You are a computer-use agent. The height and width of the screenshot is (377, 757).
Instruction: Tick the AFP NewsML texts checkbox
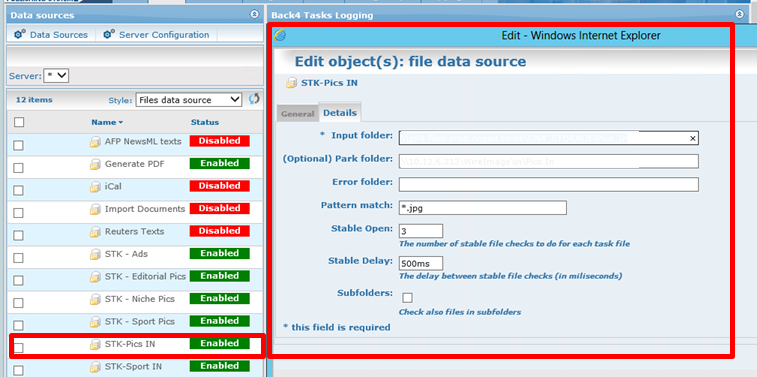coord(18,145)
